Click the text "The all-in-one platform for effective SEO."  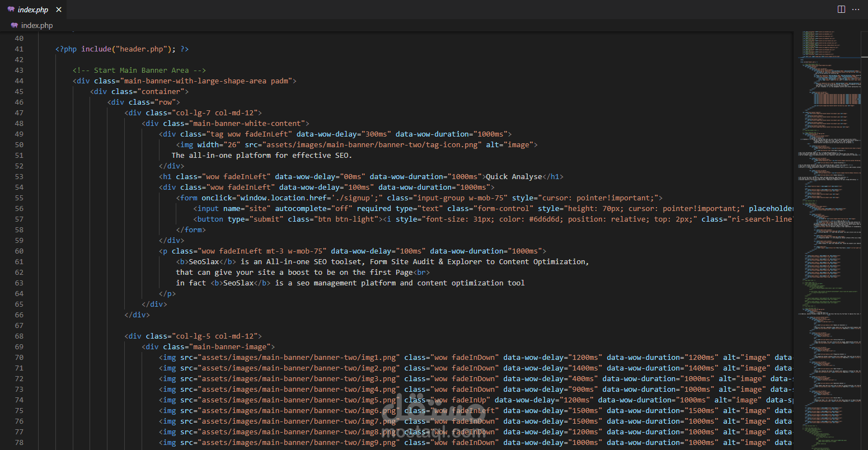coord(262,155)
